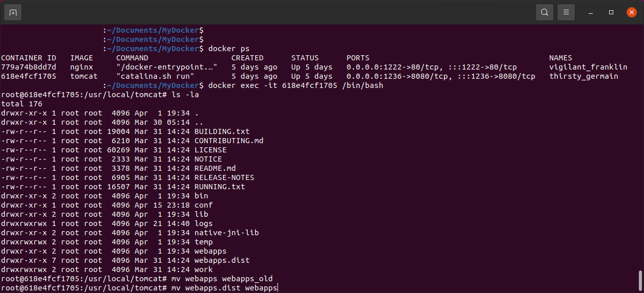Screen dimensions: 644x293
Task: Click the CONTRIBUTING.md file name
Action: pyautogui.click(x=229, y=141)
